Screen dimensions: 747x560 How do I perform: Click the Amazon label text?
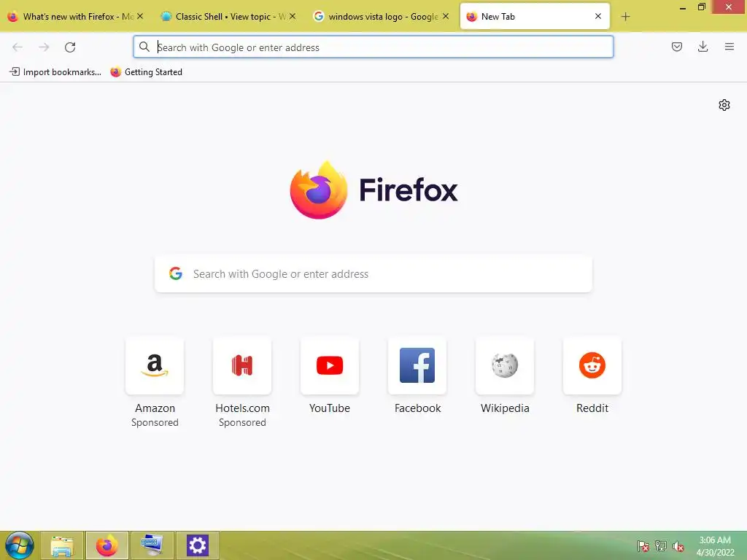[x=155, y=408]
